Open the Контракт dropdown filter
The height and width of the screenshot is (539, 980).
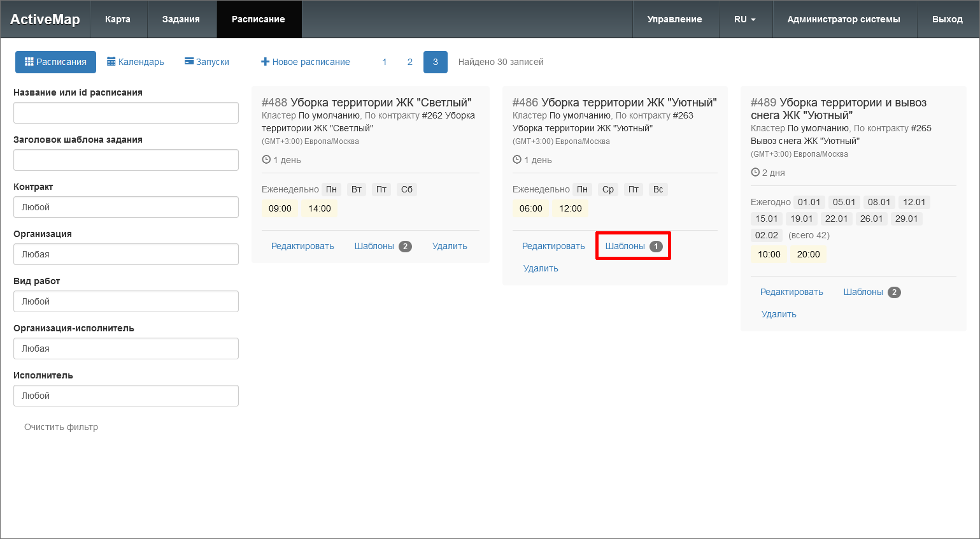pos(126,207)
